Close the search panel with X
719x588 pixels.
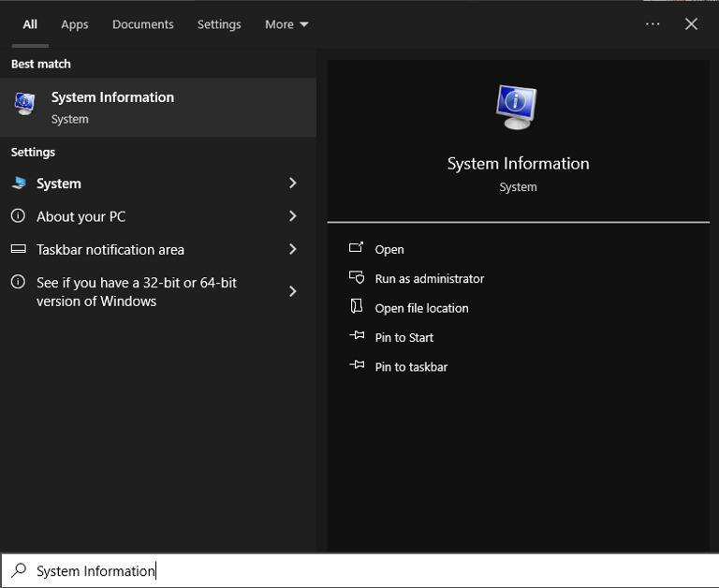point(691,23)
